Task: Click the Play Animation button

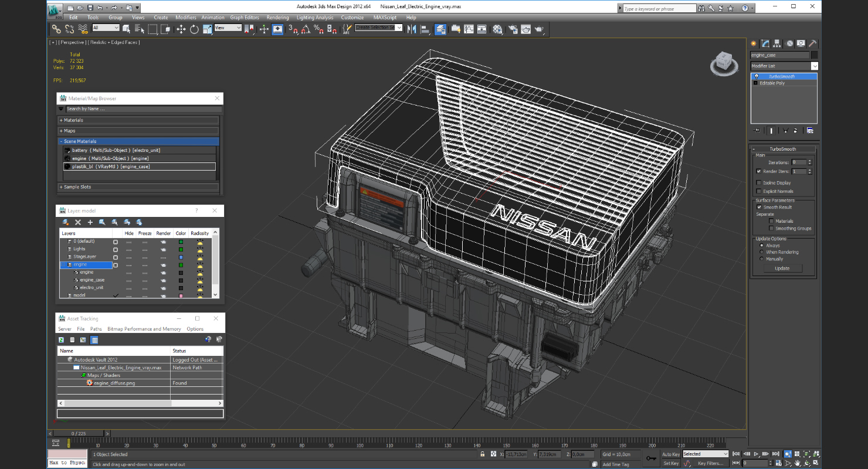Action: (756, 454)
